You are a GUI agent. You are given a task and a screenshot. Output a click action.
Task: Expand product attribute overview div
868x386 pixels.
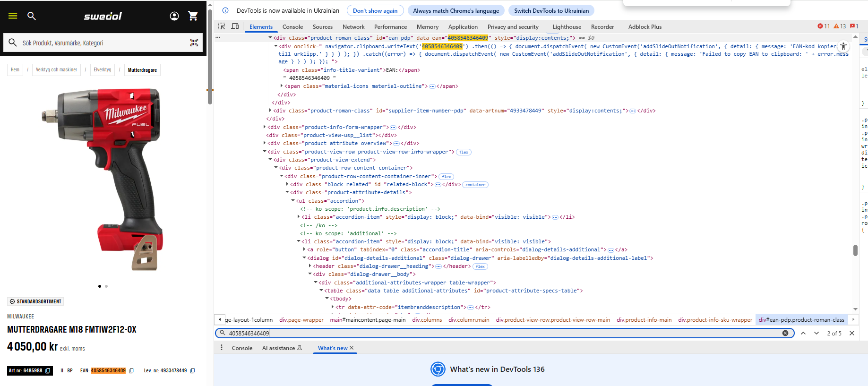pos(265,143)
